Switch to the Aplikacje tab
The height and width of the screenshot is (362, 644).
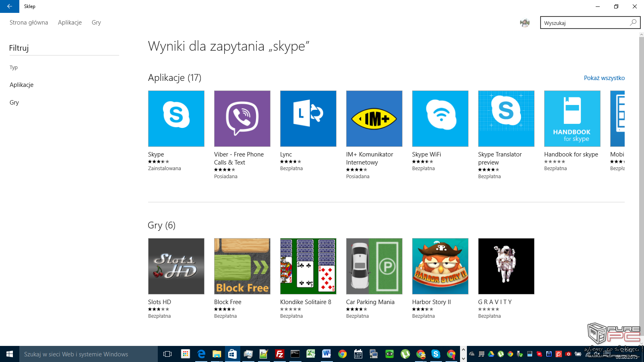tap(70, 23)
